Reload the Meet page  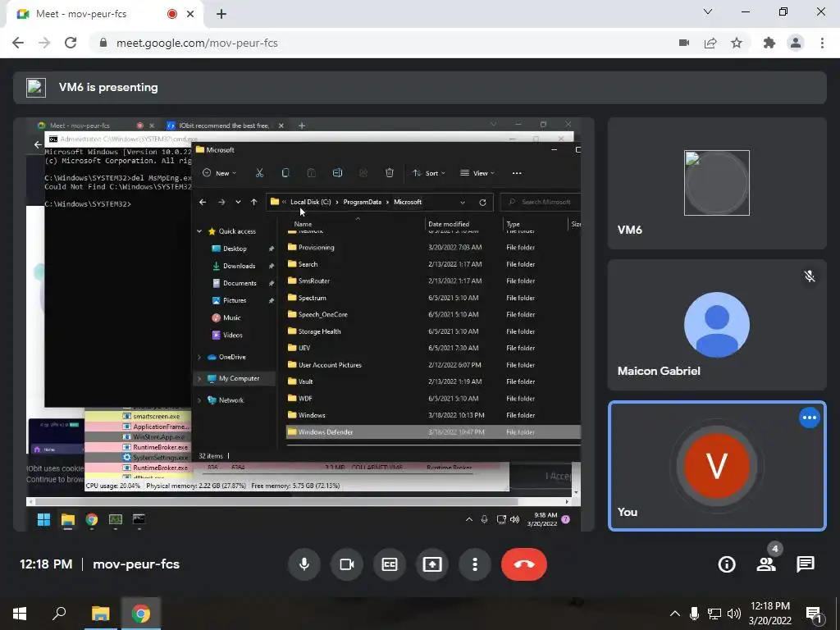pyautogui.click(x=71, y=43)
